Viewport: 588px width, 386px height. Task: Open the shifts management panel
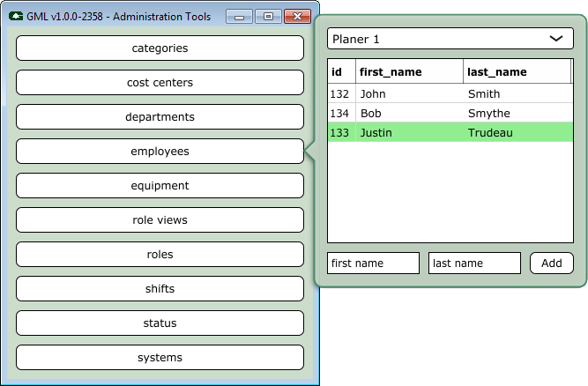[x=160, y=289]
